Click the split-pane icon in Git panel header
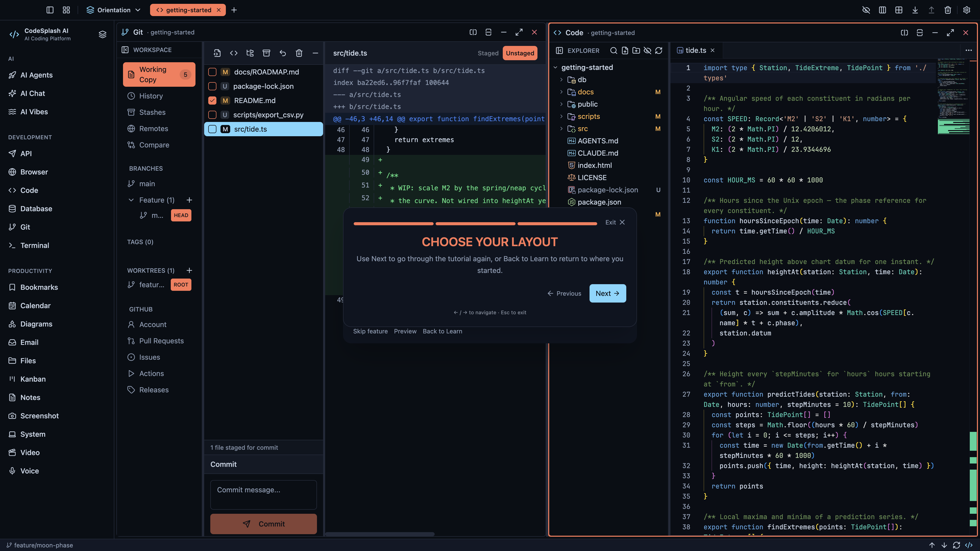 point(473,32)
